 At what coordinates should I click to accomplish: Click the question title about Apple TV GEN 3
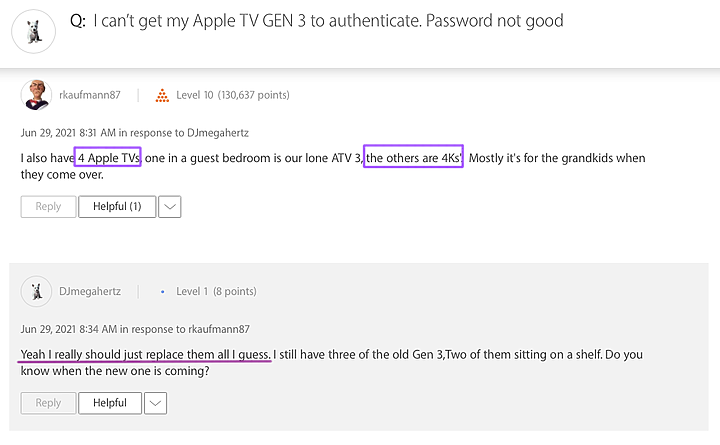(x=317, y=21)
